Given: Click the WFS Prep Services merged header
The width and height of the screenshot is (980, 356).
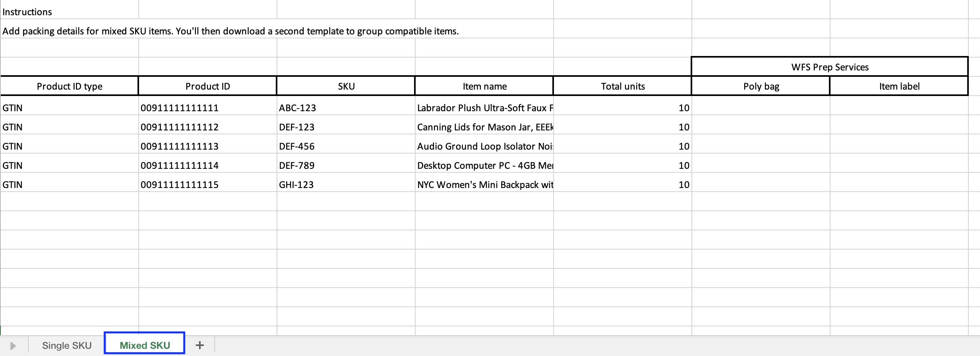Looking at the screenshot, I should coord(830,67).
